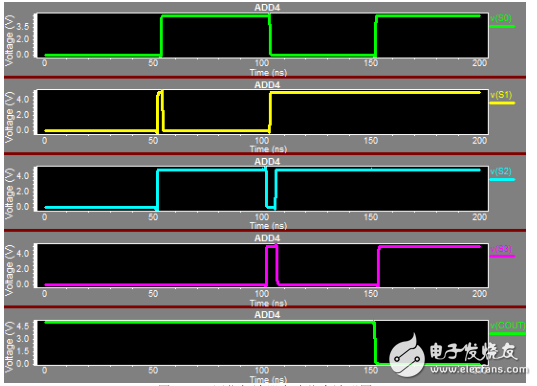537x386 pixels.
Task: Select the yellow v(S1) legend line swatch
Action: click(x=502, y=103)
